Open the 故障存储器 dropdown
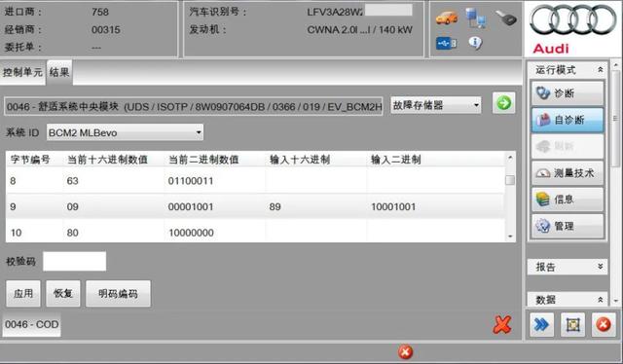Viewport: 623px width, 364px height. point(435,105)
